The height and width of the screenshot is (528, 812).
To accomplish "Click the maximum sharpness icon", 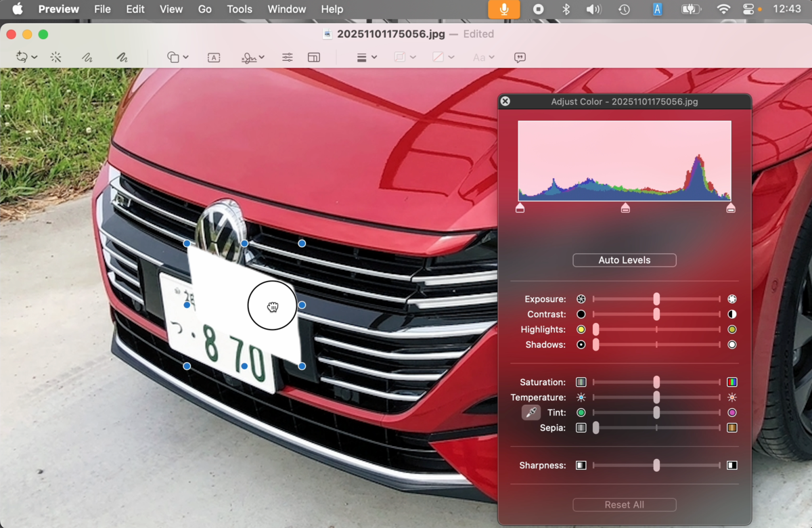I will tap(731, 466).
